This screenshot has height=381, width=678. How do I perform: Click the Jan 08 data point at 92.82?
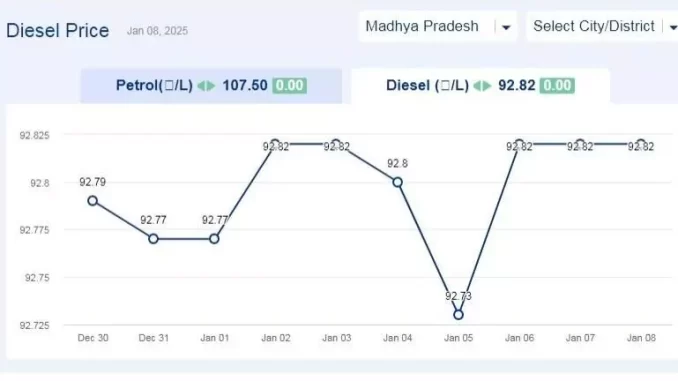(x=641, y=144)
